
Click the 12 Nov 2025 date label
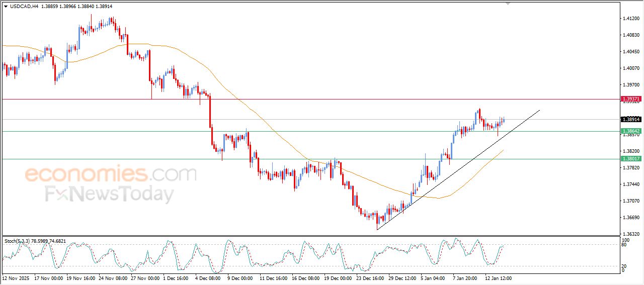pos(15,278)
